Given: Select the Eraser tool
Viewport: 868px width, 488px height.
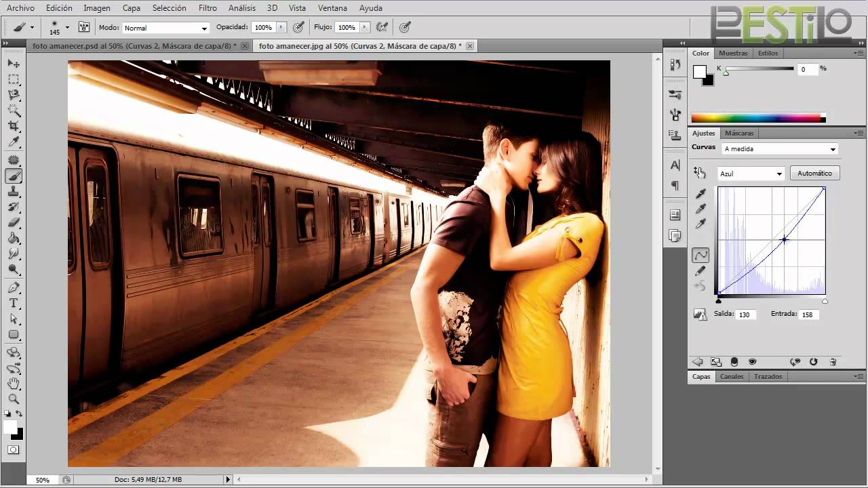Looking at the screenshot, I should [x=14, y=222].
